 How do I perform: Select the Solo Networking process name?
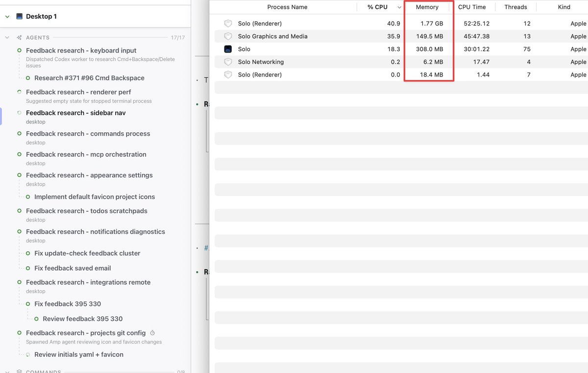click(x=261, y=62)
